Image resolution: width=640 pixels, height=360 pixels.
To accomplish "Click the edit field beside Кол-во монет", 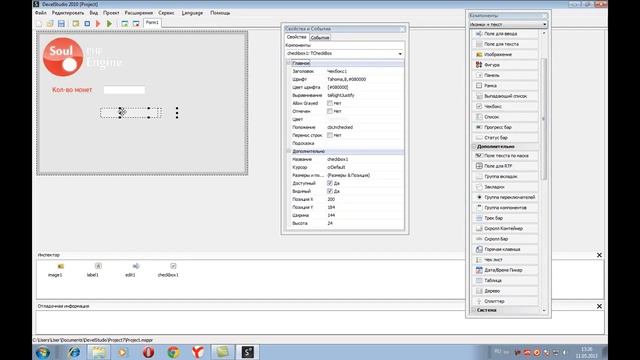I will click(124, 90).
